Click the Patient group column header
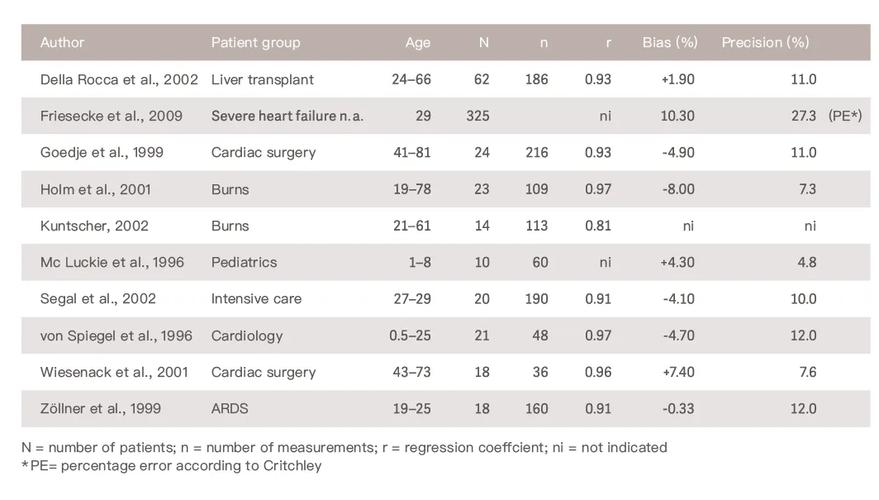The height and width of the screenshot is (500, 879). (x=255, y=43)
